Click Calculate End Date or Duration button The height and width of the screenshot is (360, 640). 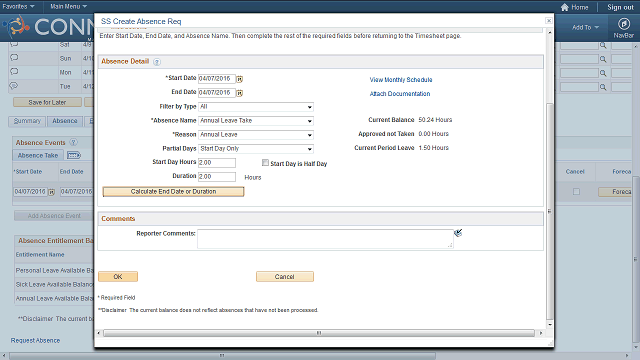pyautogui.click(x=173, y=191)
